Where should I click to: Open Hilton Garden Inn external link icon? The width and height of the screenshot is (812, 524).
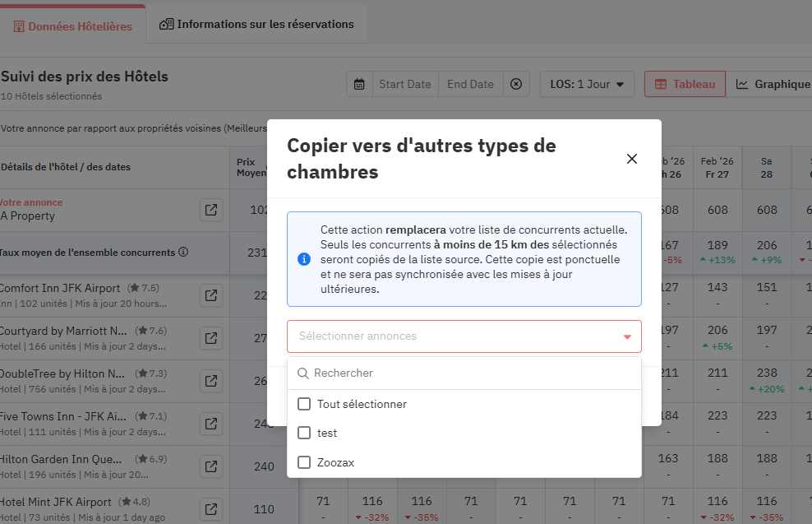click(211, 466)
